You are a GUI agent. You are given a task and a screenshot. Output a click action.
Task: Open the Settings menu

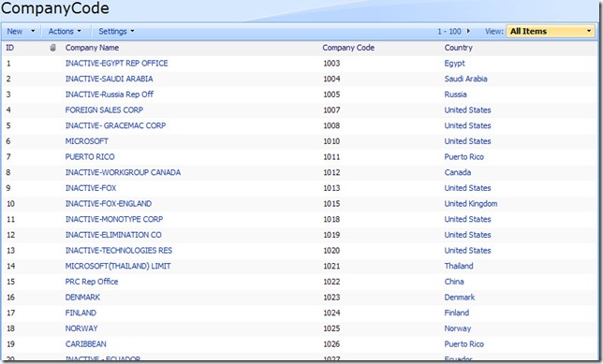coord(116,32)
